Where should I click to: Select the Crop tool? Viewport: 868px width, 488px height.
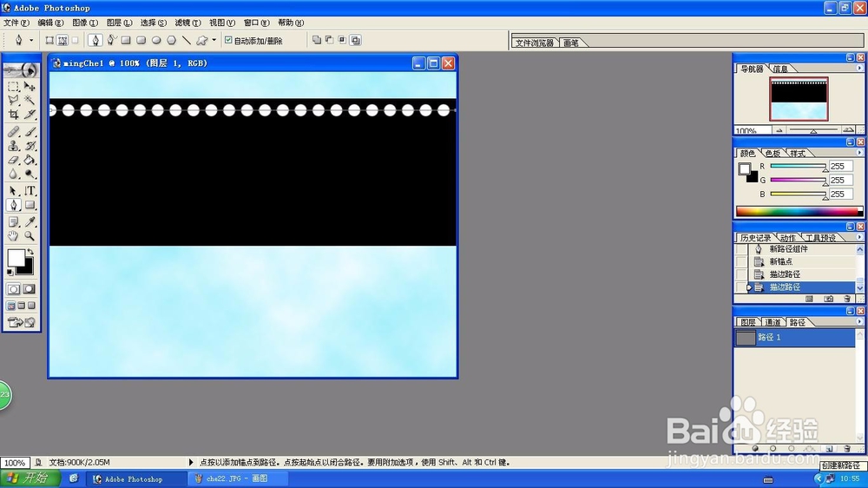click(13, 114)
